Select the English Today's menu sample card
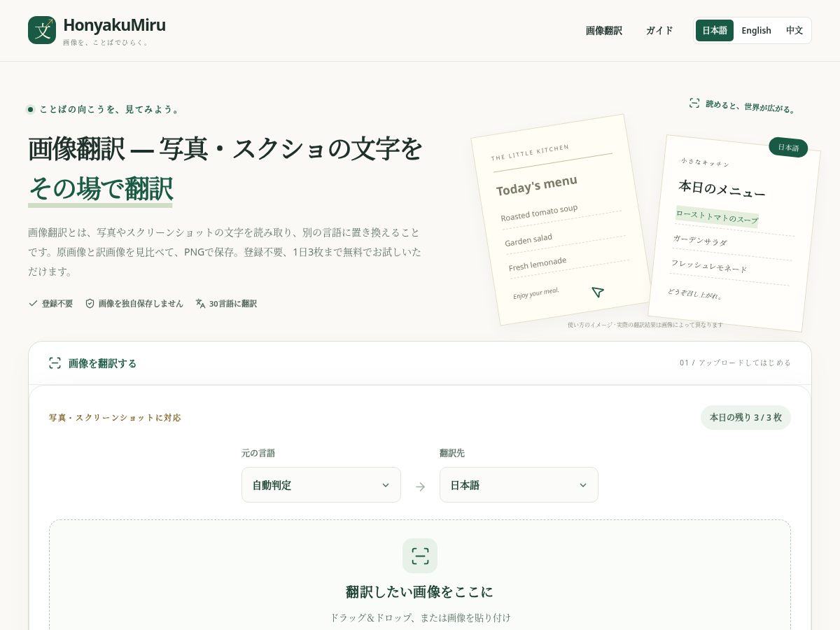The image size is (840, 630). tap(561, 219)
